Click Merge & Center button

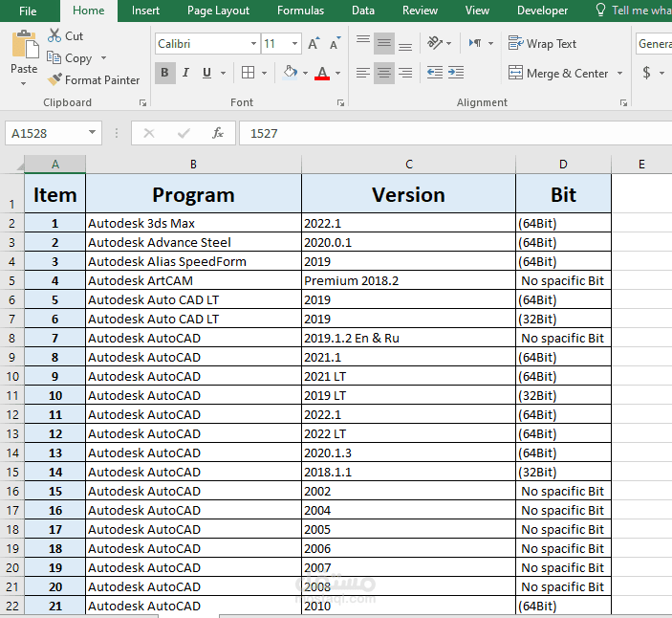click(x=558, y=73)
